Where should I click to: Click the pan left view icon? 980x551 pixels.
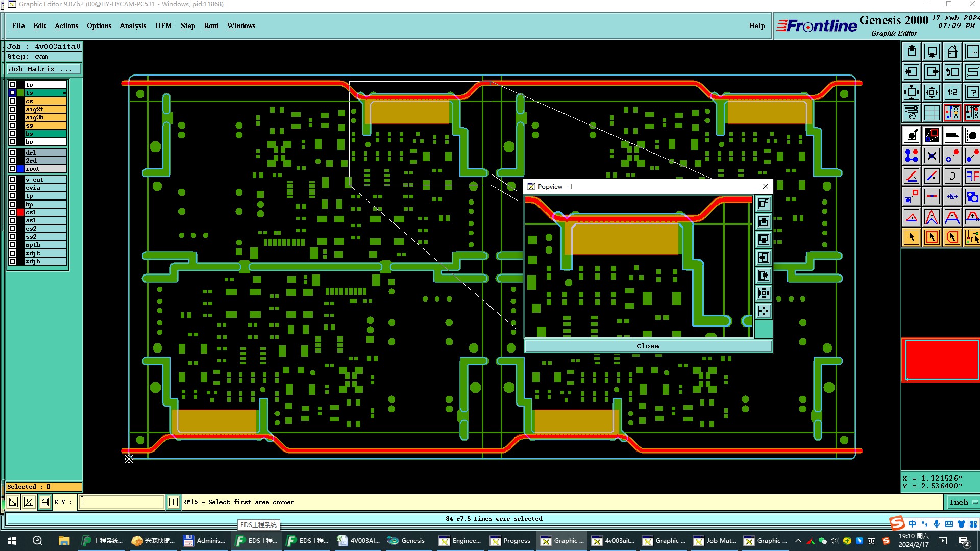pos(912,72)
